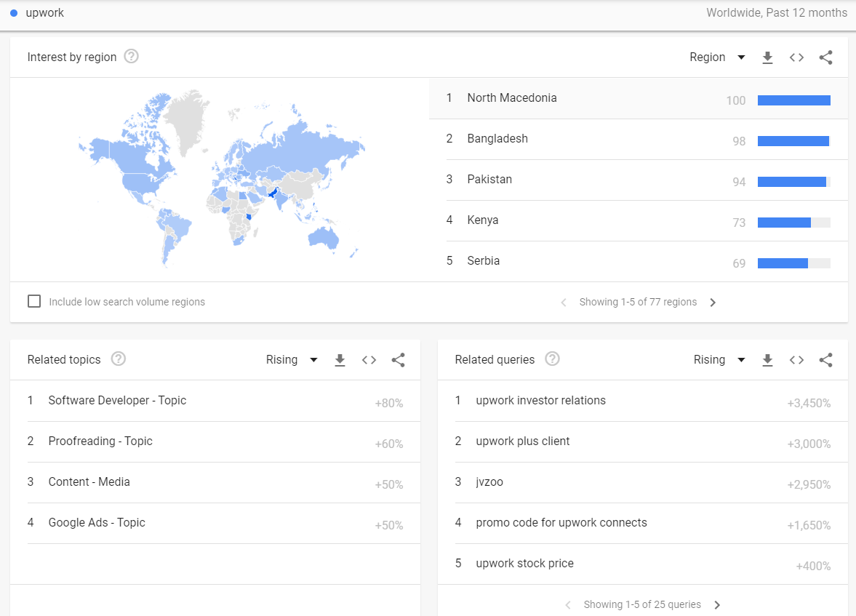Click Showing 1-5 of 25 queries text
This screenshot has height=616, width=856.
[x=642, y=604]
